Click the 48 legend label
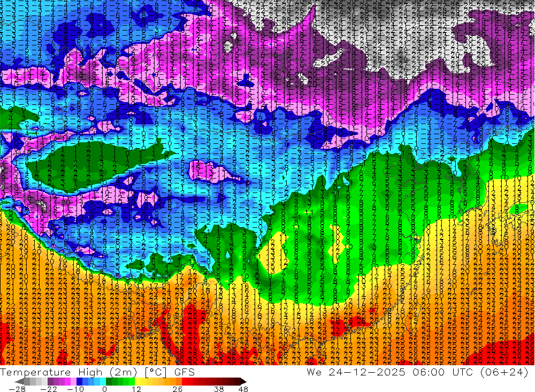Image resolution: width=535 pixels, height=392 pixels. 243,389
